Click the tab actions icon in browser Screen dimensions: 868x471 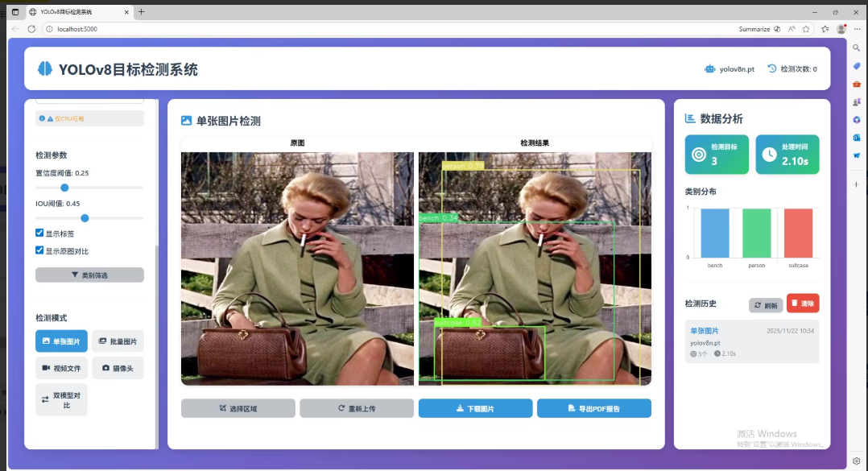coord(15,11)
